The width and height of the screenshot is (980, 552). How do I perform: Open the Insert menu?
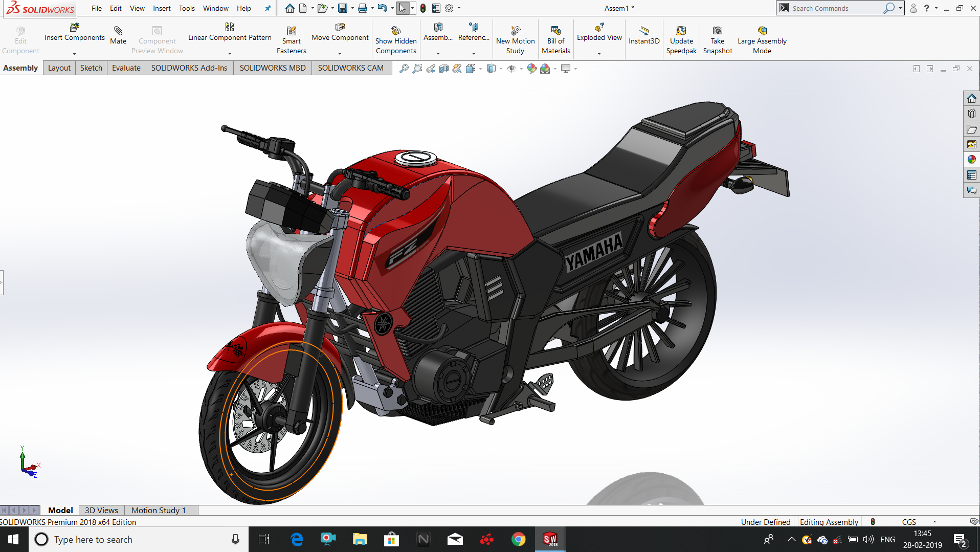point(162,8)
